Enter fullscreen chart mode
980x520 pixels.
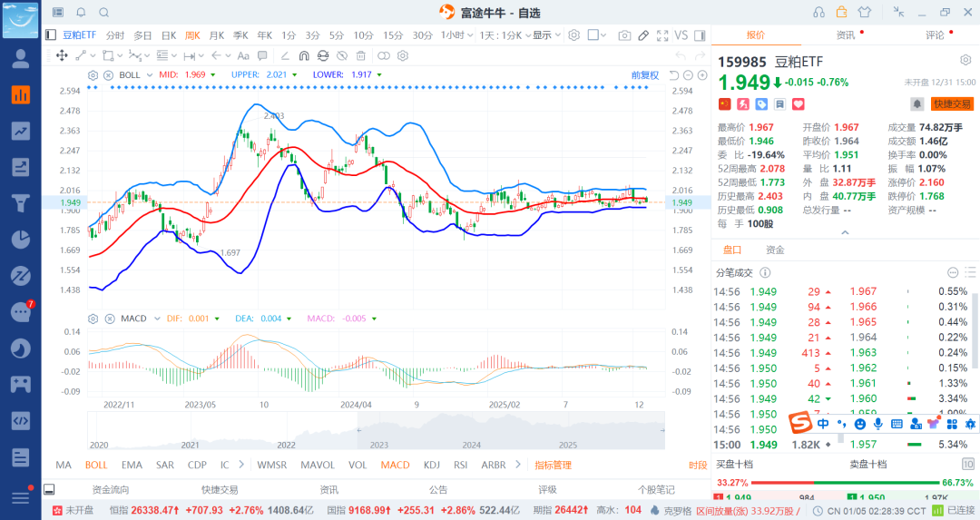(x=662, y=35)
